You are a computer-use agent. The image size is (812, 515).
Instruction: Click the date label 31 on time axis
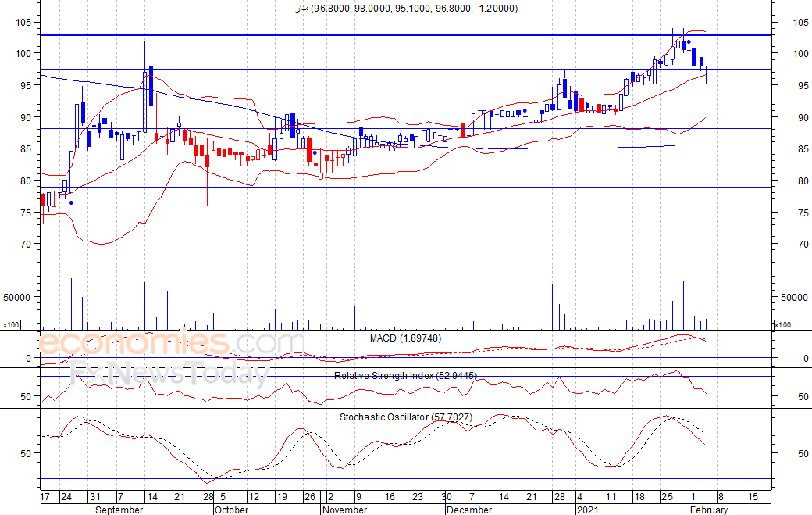[94, 497]
